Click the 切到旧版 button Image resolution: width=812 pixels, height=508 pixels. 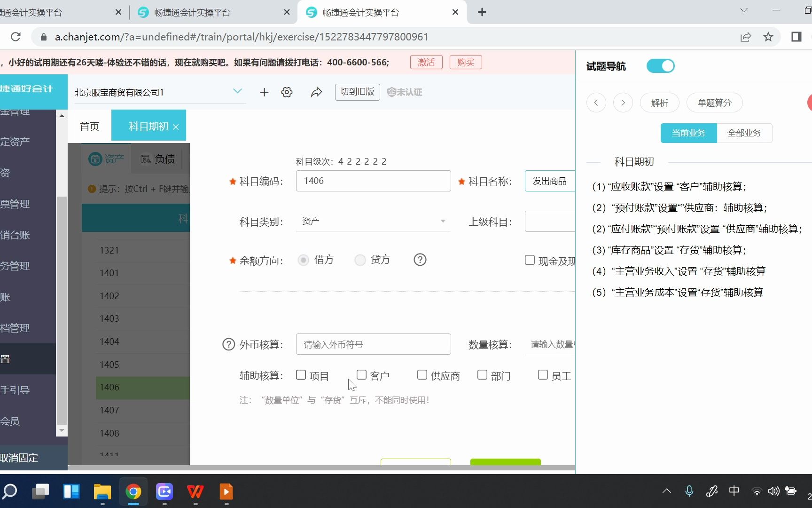click(x=357, y=92)
